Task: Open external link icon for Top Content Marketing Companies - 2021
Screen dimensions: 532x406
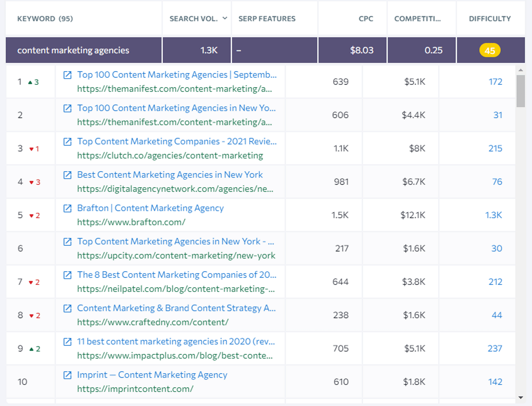Action: point(67,142)
